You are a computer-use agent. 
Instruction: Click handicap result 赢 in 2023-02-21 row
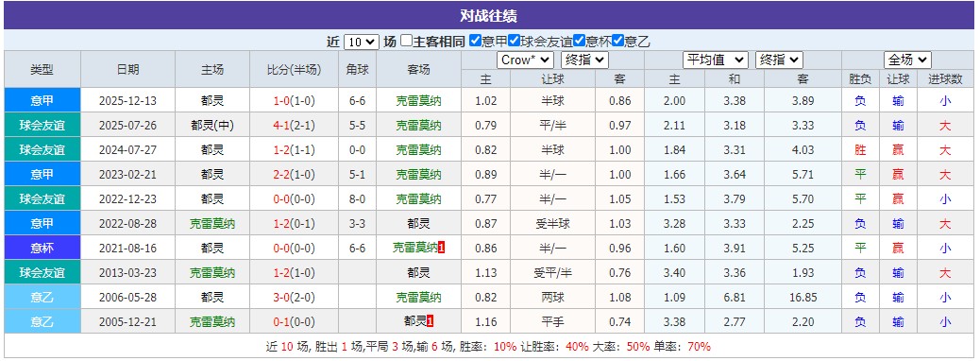(x=898, y=175)
